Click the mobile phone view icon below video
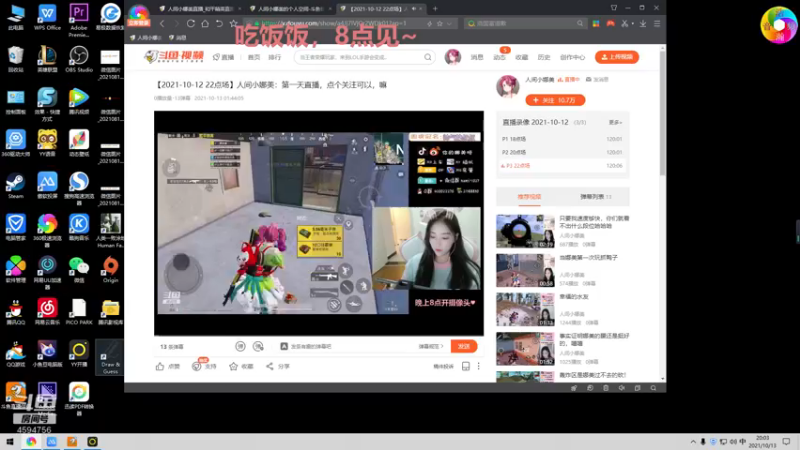 click(466, 366)
